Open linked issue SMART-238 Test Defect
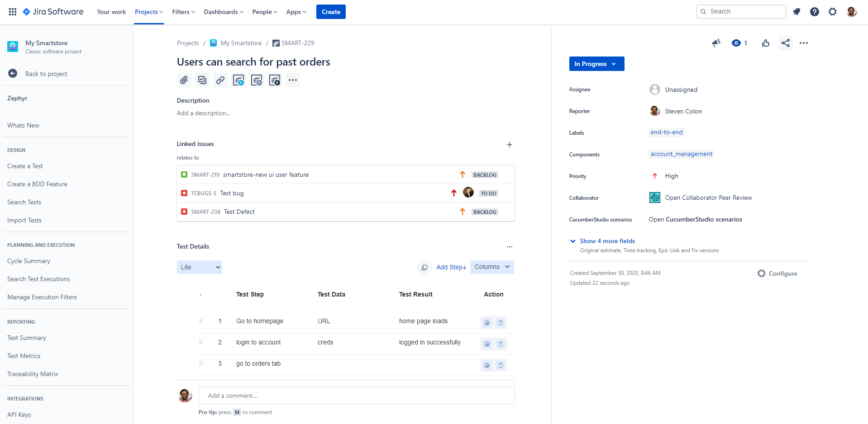868x424 pixels. [346, 212]
